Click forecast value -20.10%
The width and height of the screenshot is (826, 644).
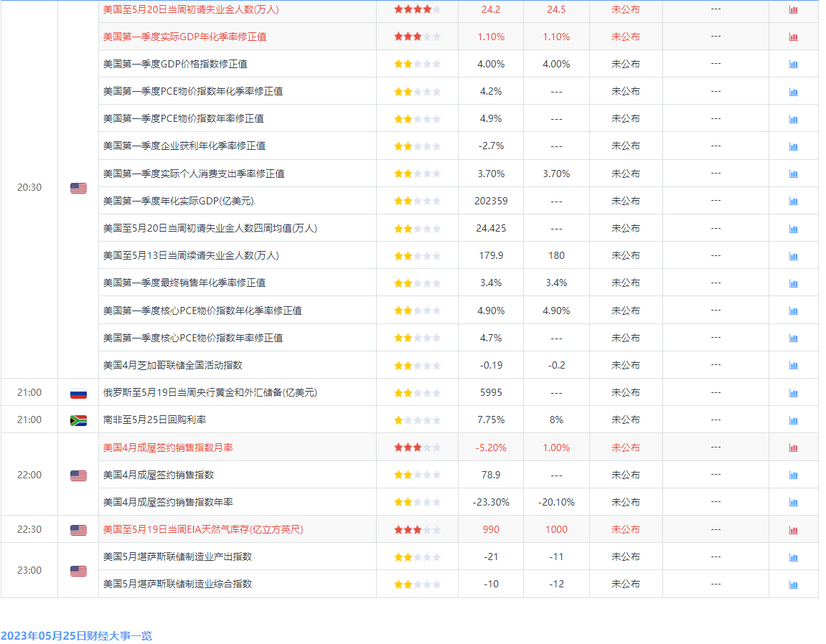tap(556, 502)
